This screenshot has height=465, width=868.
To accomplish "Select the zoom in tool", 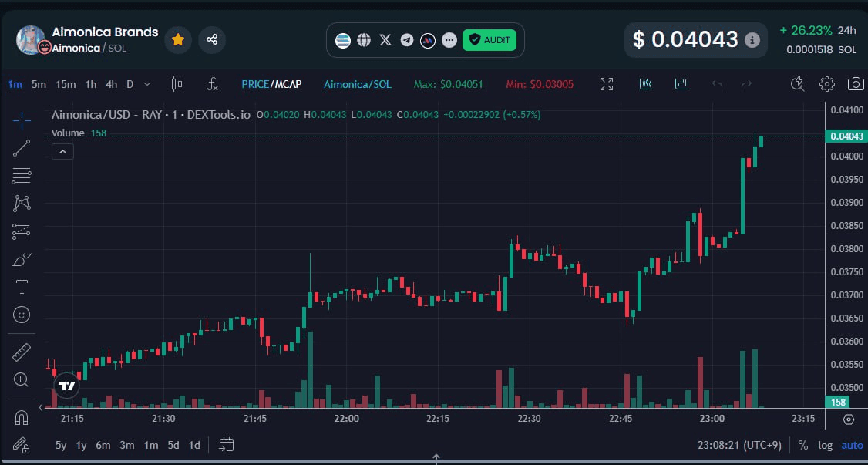I will click(x=22, y=379).
